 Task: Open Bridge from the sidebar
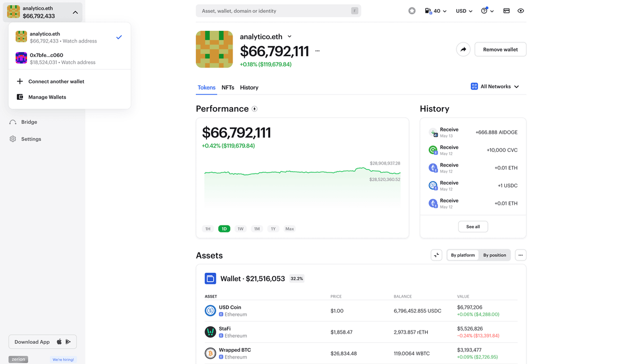coord(29,122)
